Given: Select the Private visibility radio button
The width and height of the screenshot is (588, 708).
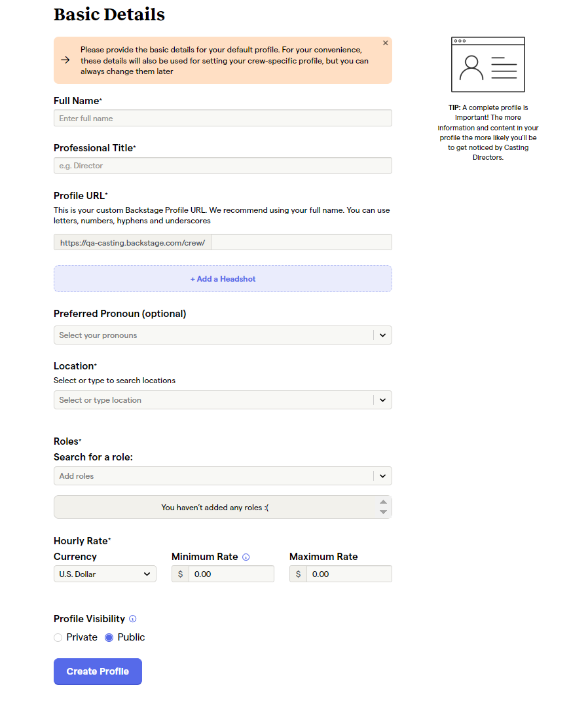Looking at the screenshot, I should click(x=58, y=637).
